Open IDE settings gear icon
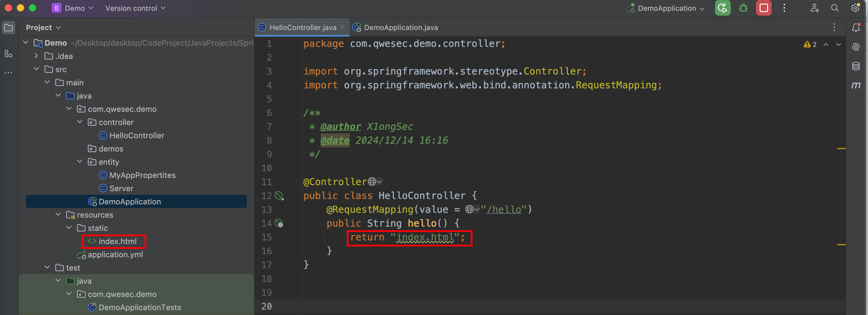This screenshot has width=868, height=315. 855,8
